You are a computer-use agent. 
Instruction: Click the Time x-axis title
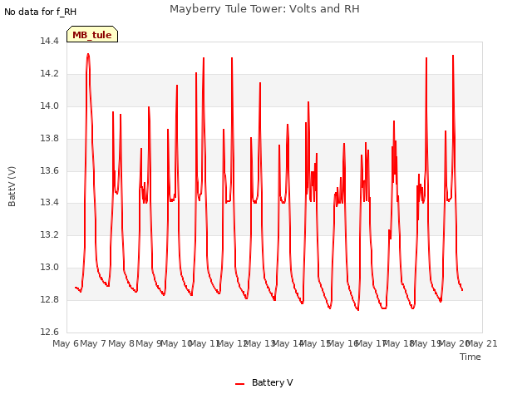(x=470, y=357)
